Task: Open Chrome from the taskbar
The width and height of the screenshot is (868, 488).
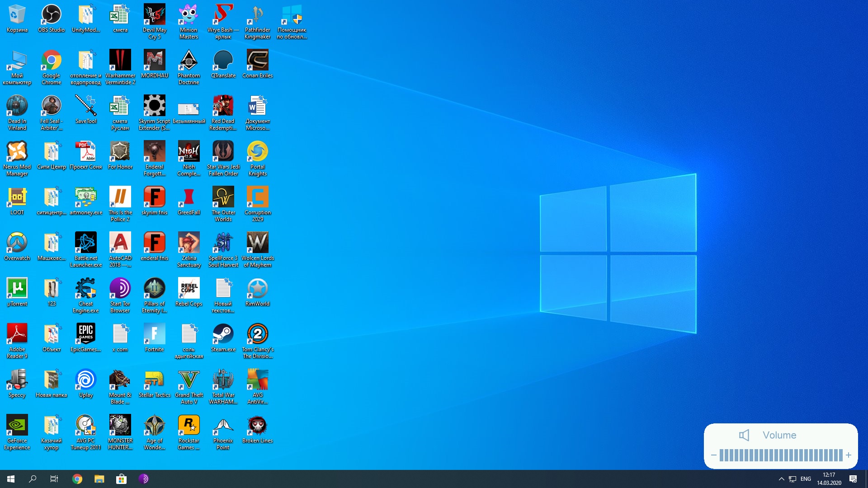Action: pos(77,479)
